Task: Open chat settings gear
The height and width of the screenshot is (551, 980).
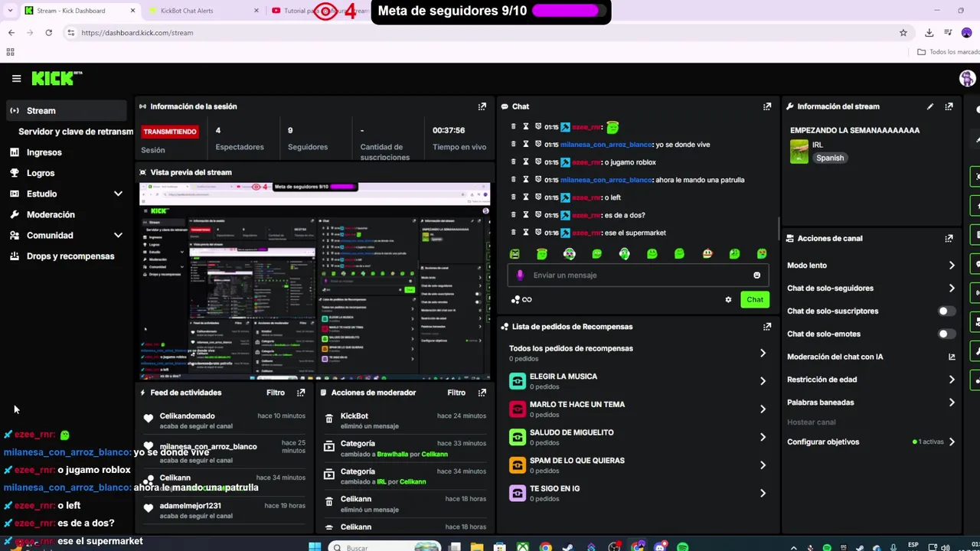Action: click(728, 300)
